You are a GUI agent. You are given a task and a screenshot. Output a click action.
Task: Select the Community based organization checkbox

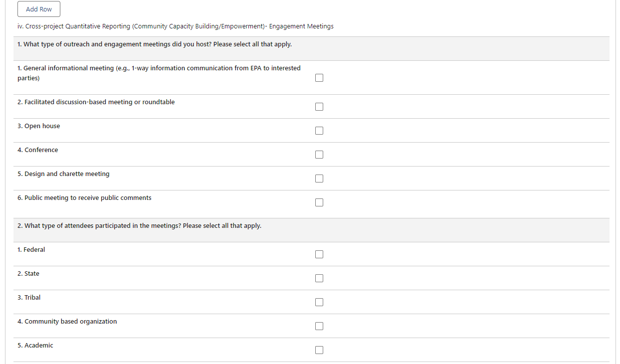pos(319,326)
